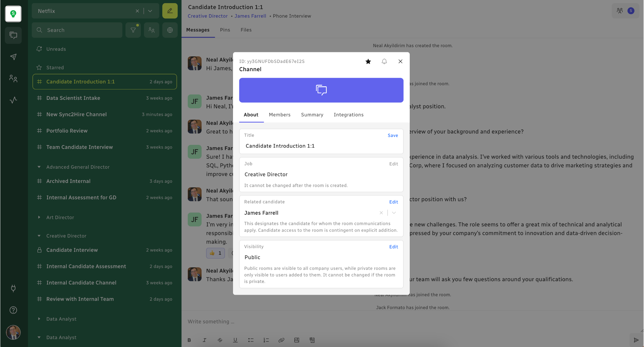Click the compose new channel pencil icon

pyautogui.click(x=170, y=11)
